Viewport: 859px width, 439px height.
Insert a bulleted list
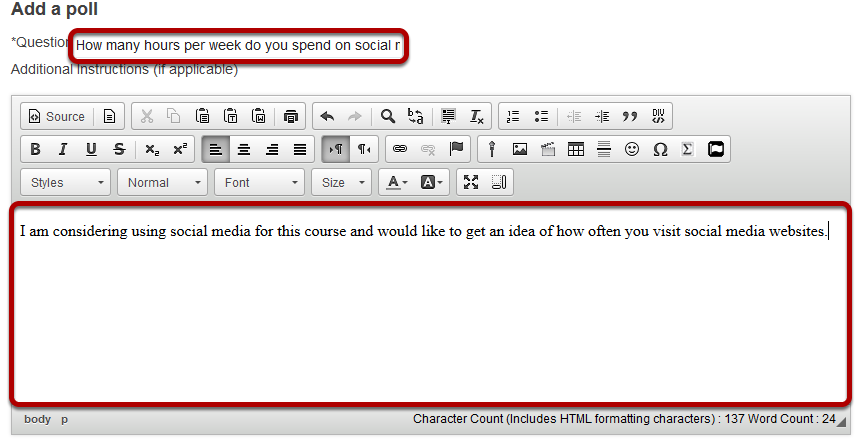[541, 116]
